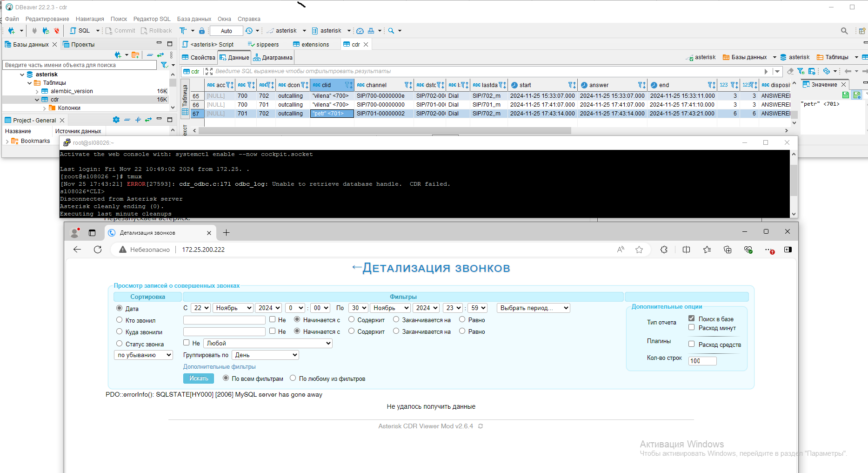The height and width of the screenshot is (473, 868).
Task: Expand the alembic_version table node
Action: [37, 91]
